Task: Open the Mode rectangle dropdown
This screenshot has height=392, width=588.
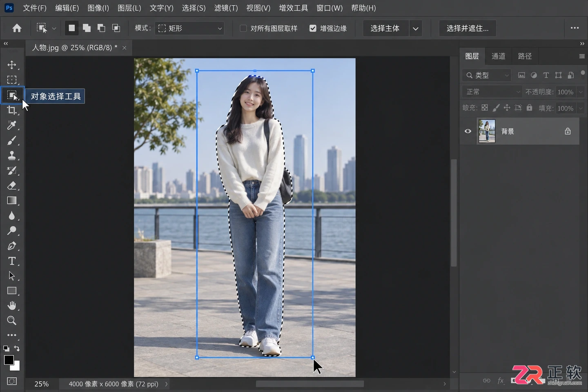Action: click(189, 28)
